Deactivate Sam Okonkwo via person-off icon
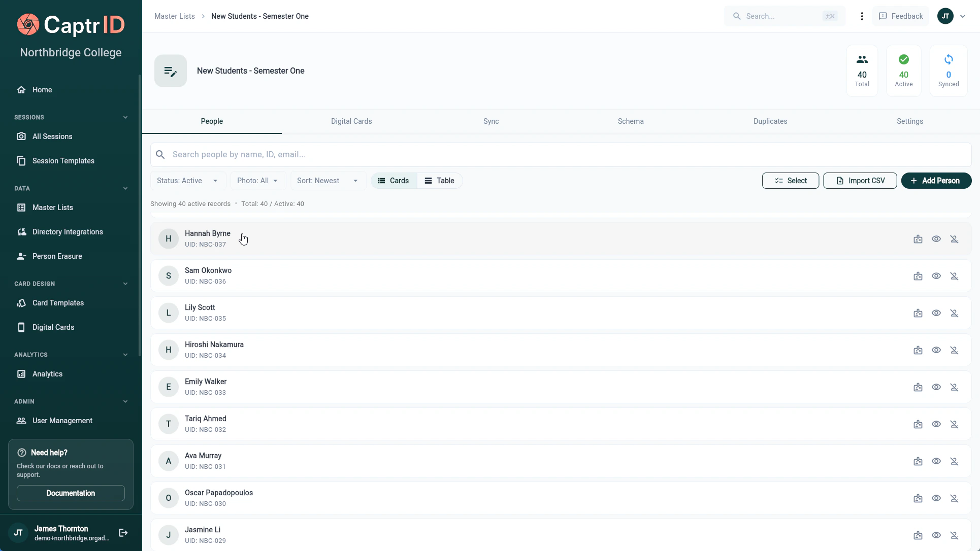 tap(954, 276)
